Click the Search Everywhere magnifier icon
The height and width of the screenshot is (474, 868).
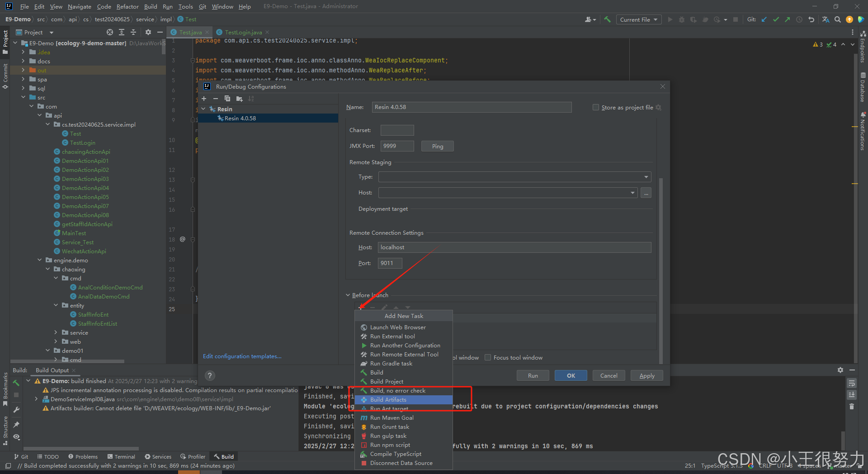point(837,19)
